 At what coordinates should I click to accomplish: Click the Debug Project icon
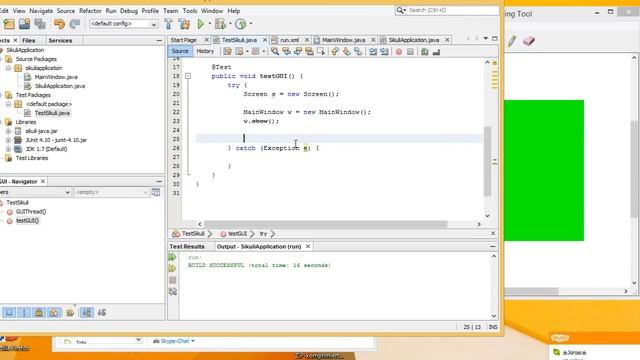tap(220, 24)
